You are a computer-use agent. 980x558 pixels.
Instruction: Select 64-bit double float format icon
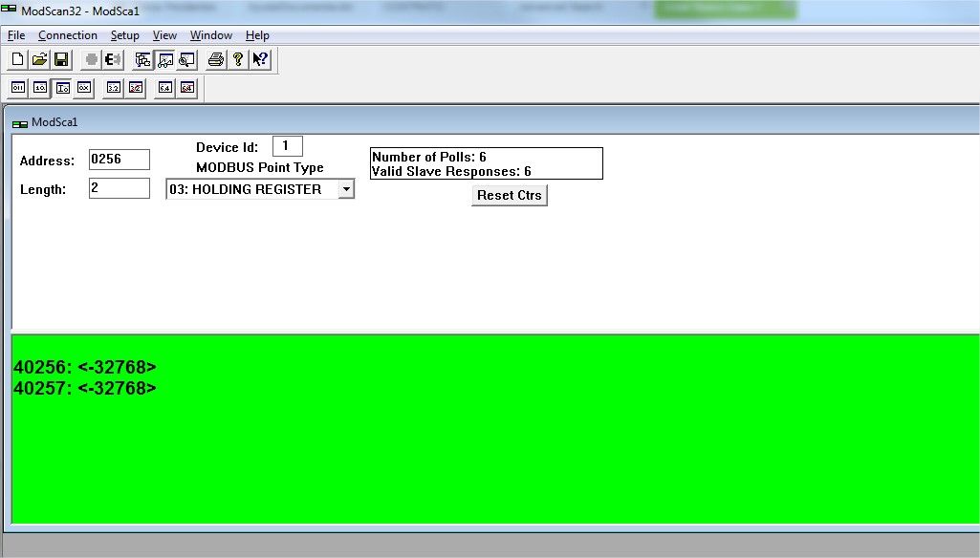165,88
